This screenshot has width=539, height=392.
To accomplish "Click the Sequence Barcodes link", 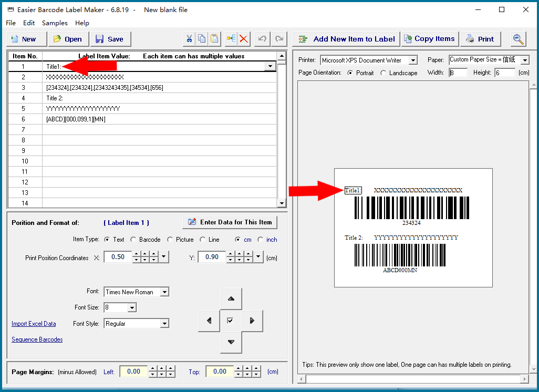I will 37,339.
